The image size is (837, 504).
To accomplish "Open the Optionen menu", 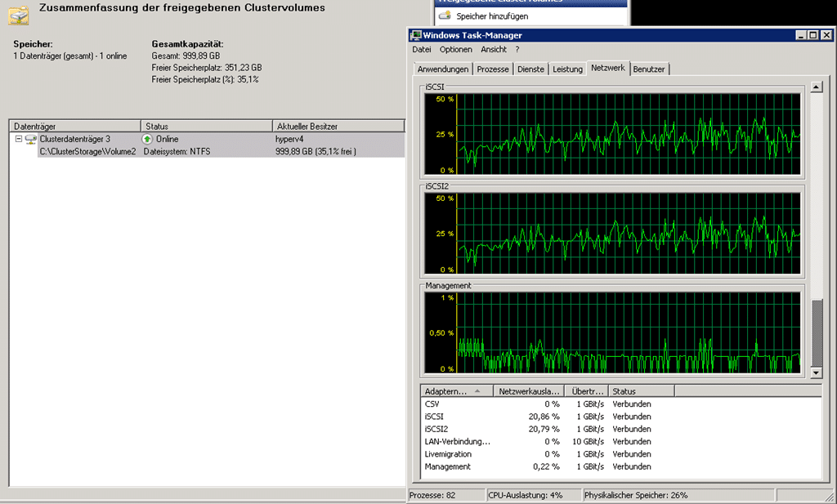I will coord(456,50).
